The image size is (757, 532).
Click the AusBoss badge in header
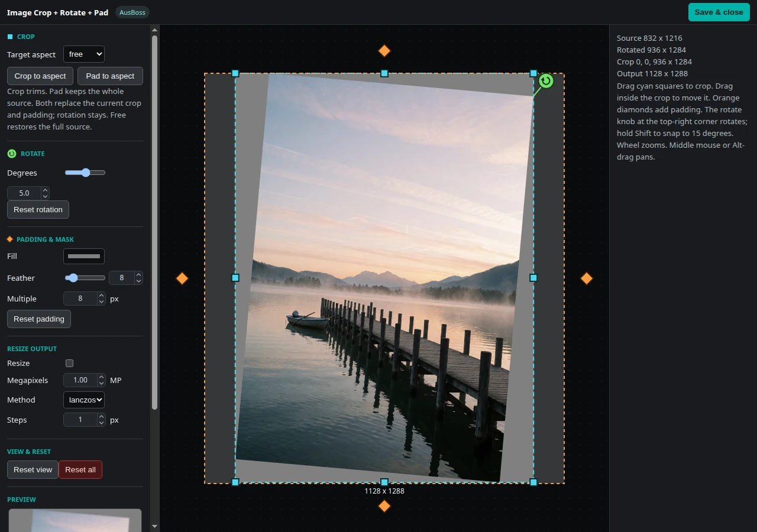point(132,12)
